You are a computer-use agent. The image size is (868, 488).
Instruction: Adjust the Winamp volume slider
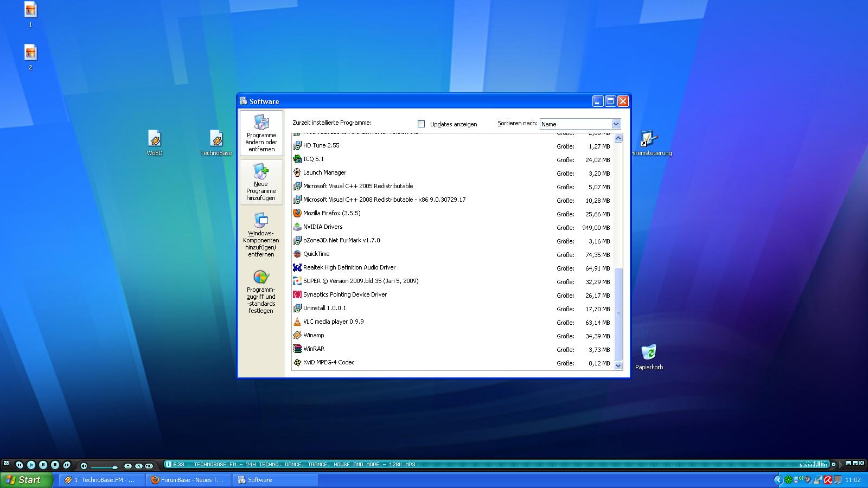pos(104,466)
